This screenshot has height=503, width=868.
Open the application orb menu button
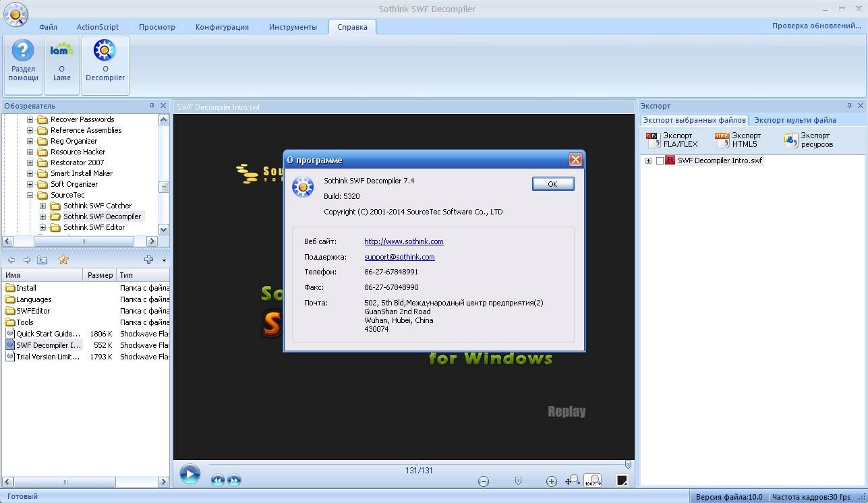coord(16,14)
